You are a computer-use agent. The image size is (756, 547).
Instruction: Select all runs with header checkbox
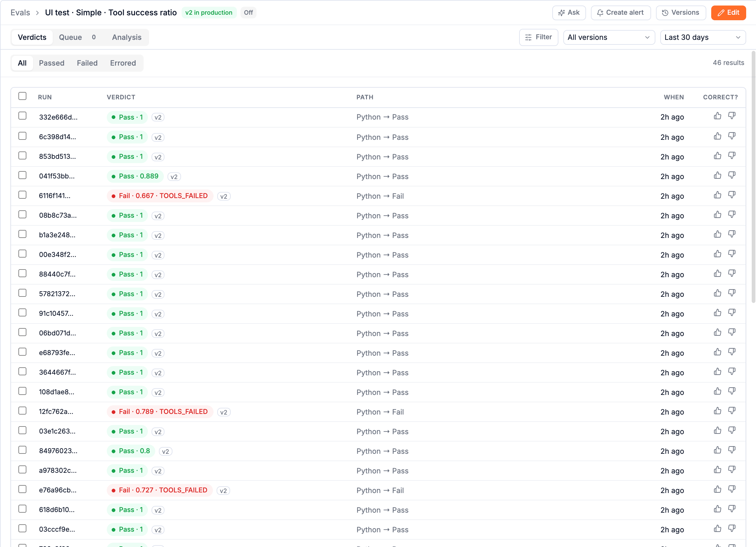coord(22,96)
